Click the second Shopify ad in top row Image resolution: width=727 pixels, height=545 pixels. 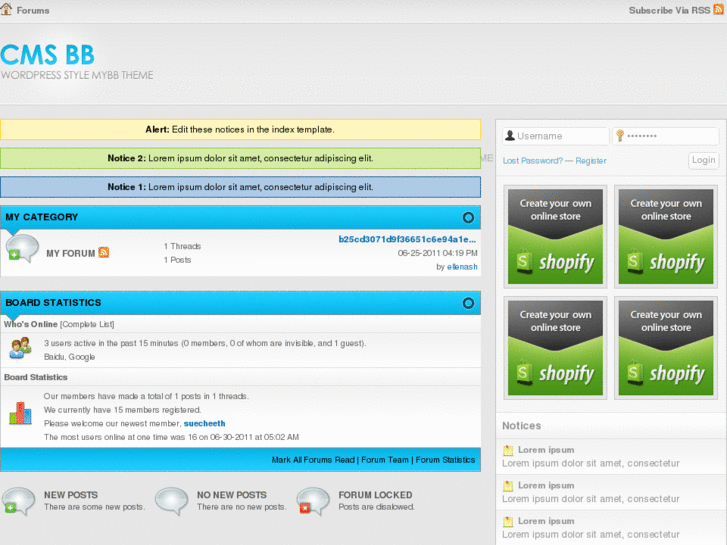point(666,237)
